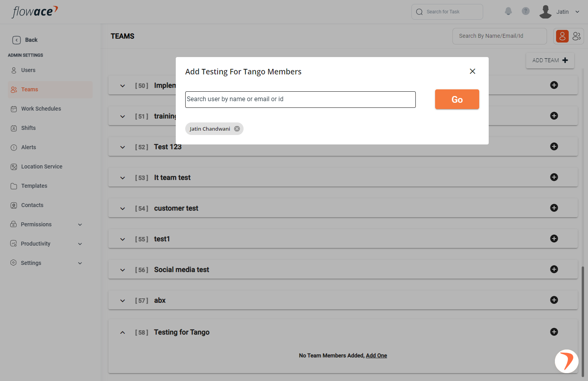Image resolution: width=588 pixels, height=381 pixels.
Task: Expand abx team chevron
Action: tap(123, 301)
